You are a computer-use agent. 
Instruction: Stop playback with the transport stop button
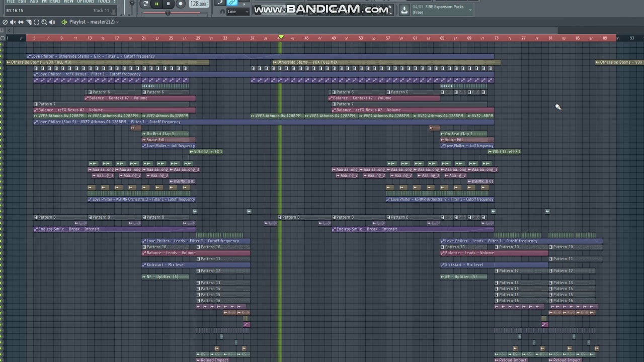coord(169,4)
